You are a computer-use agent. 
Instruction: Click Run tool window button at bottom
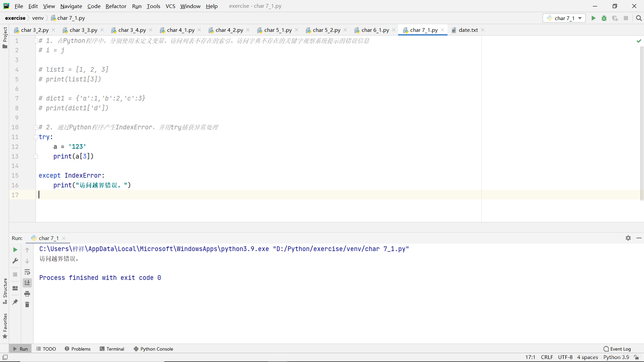point(20,349)
